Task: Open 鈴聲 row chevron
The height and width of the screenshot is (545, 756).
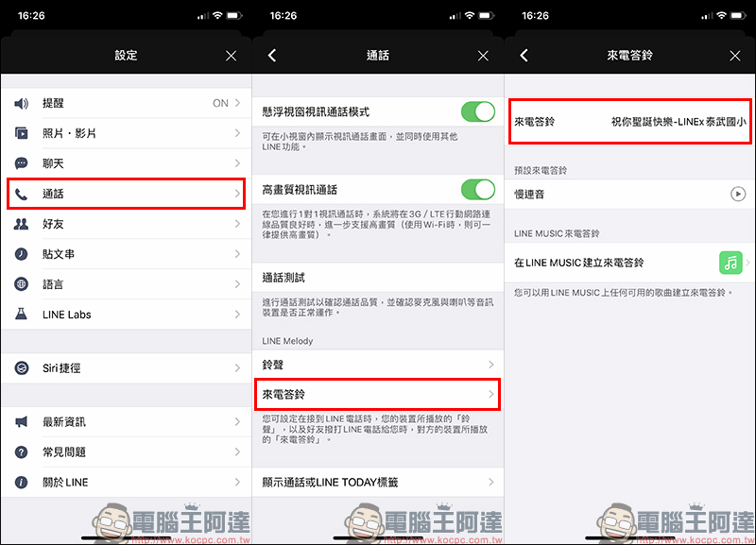Action: (490, 365)
